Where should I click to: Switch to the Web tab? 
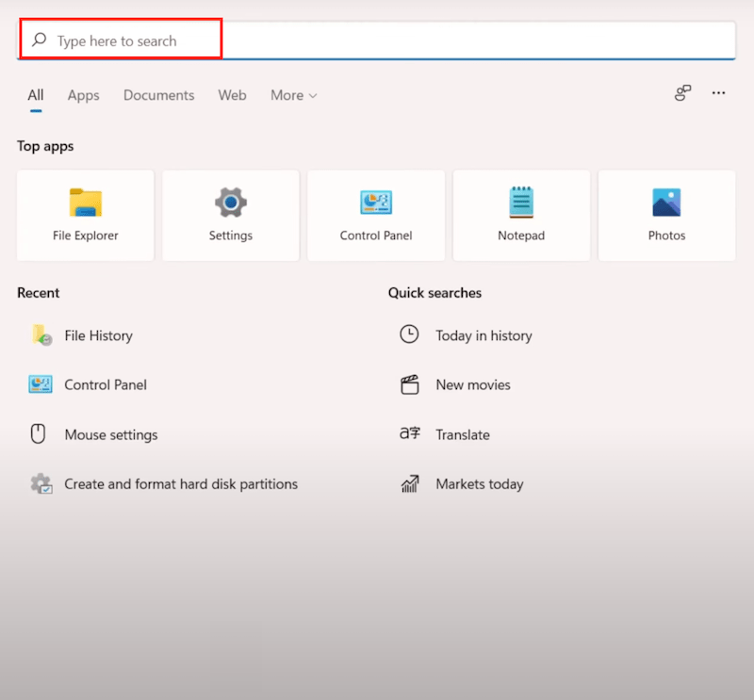pos(232,95)
